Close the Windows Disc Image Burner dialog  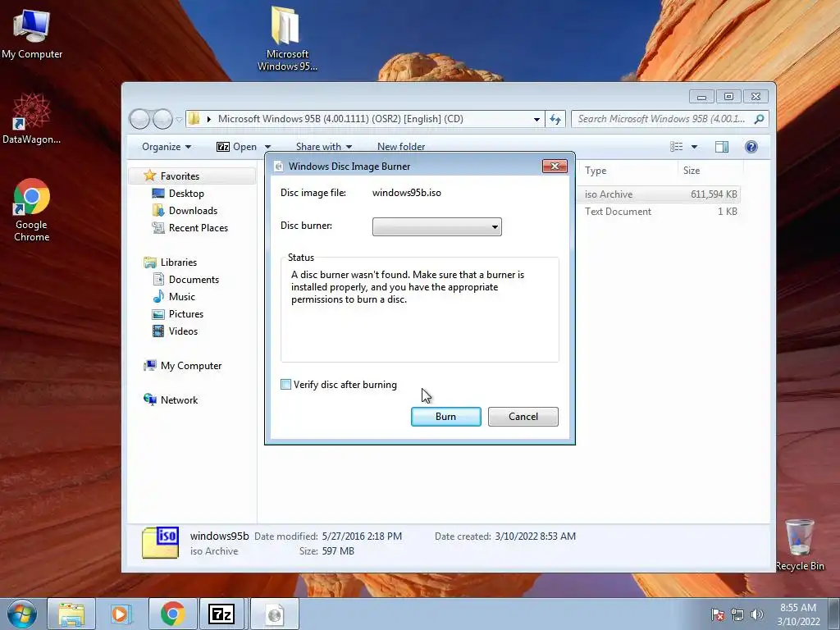(555, 166)
